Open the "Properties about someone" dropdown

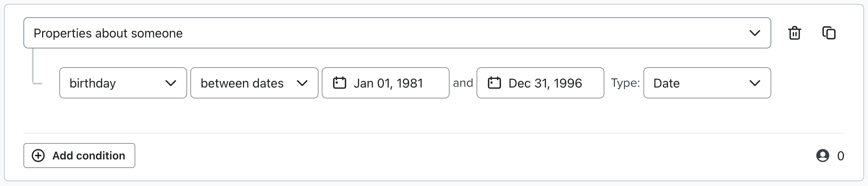pos(397,33)
